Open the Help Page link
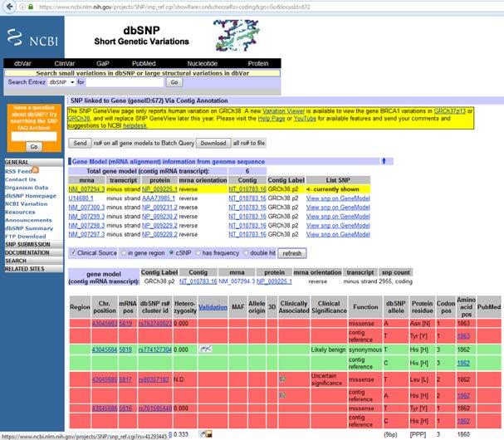 pos(272,118)
